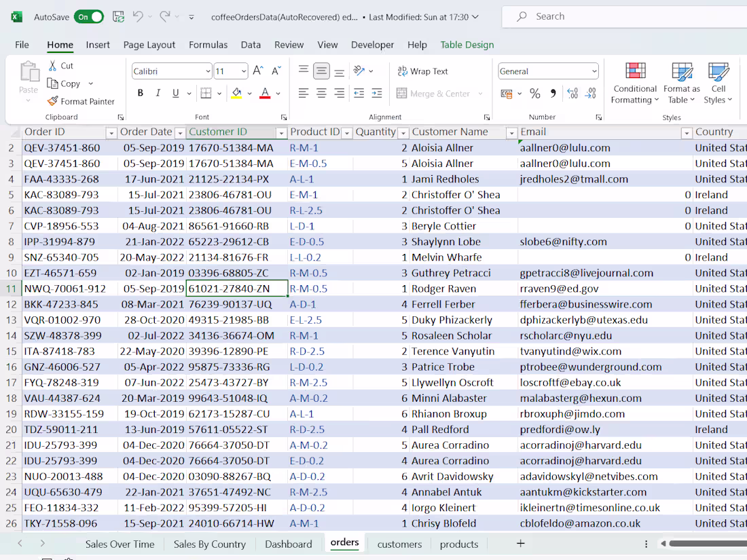The height and width of the screenshot is (560, 747).
Task: Switch to the Table Design tab
Action: tap(467, 44)
